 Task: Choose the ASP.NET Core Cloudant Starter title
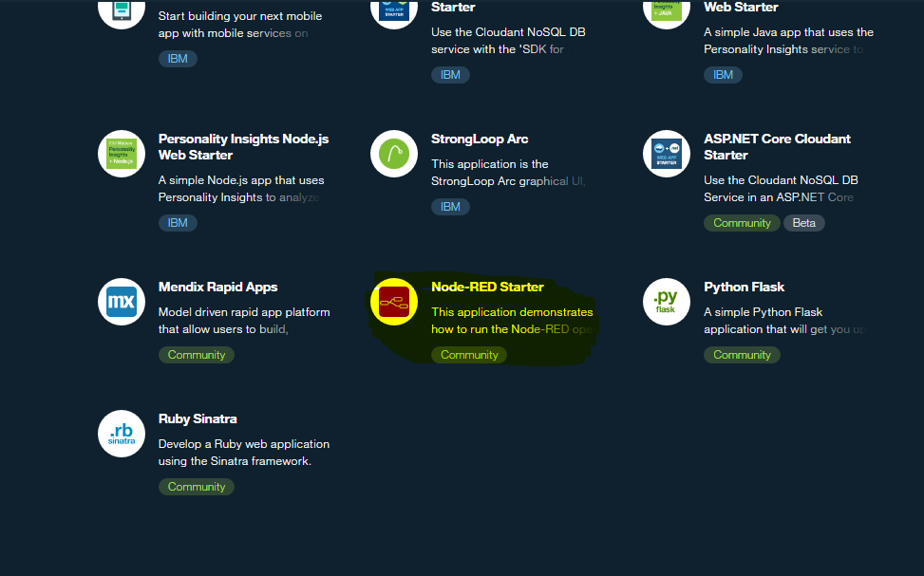[777, 147]
